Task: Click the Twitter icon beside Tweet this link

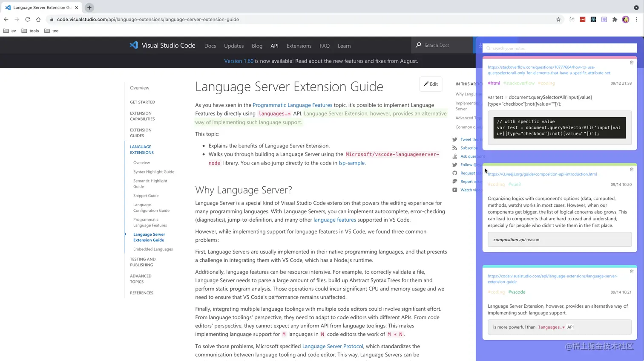Action: pos(455,139)
